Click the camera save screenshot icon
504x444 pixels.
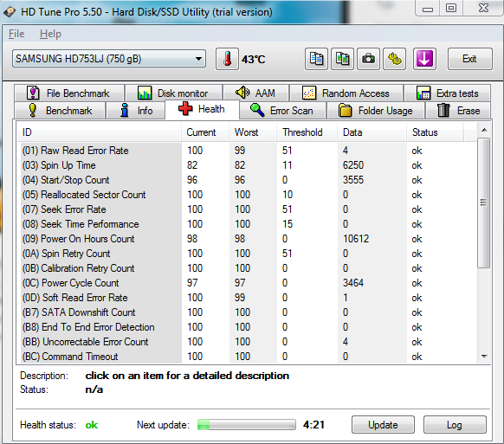coord(368,59)
